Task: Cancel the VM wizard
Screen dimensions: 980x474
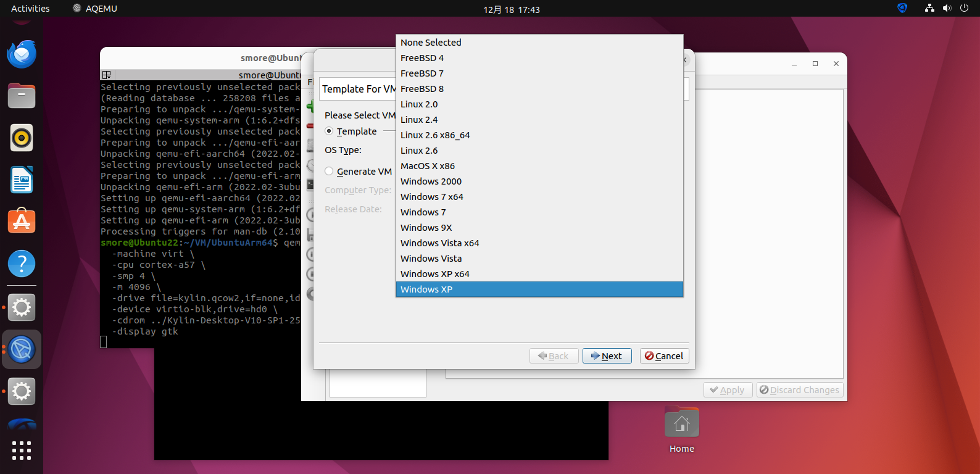Action: point(664,356)
